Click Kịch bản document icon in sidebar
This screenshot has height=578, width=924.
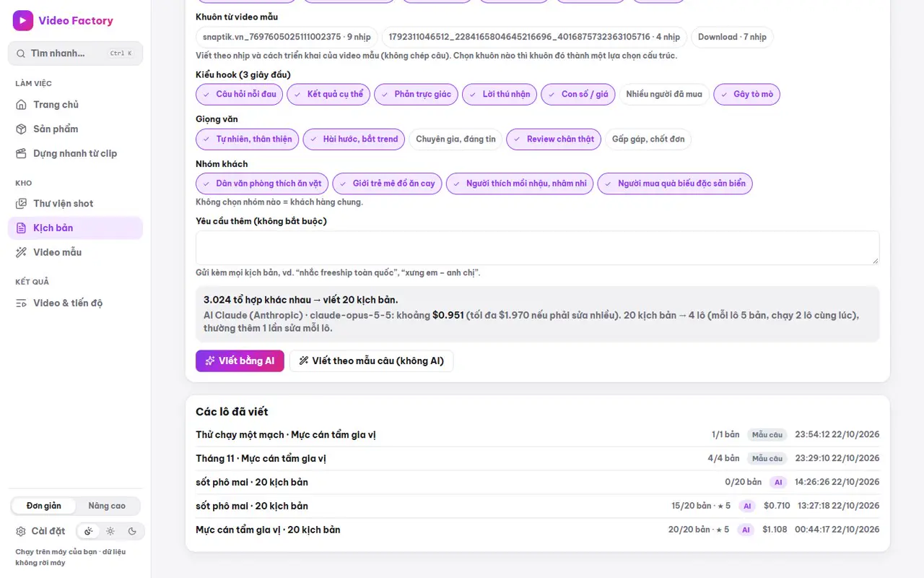point(21,228)
